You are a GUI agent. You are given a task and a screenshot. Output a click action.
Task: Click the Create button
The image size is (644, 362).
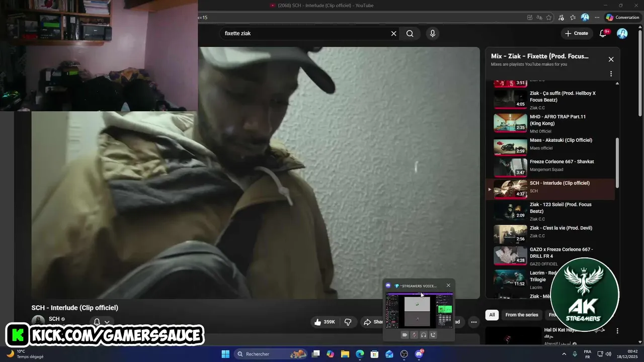click(576, 33)
